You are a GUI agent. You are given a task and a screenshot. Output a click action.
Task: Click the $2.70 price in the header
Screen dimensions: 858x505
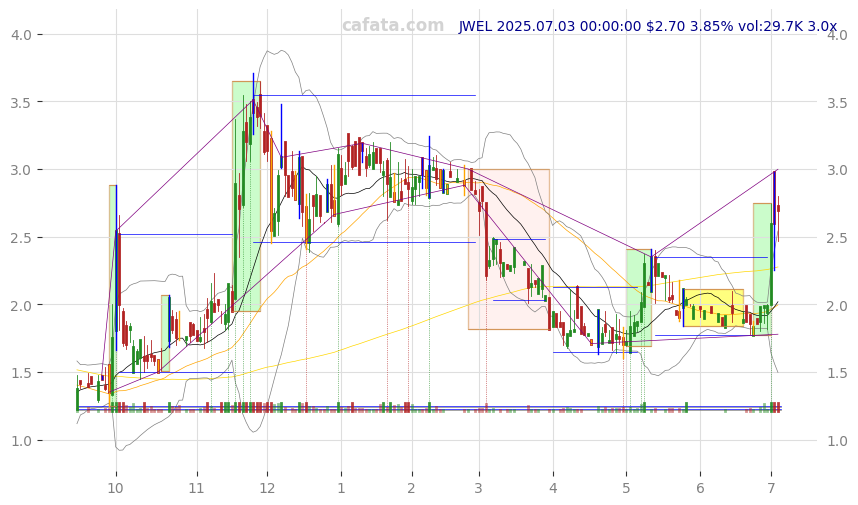click(665, 26)
